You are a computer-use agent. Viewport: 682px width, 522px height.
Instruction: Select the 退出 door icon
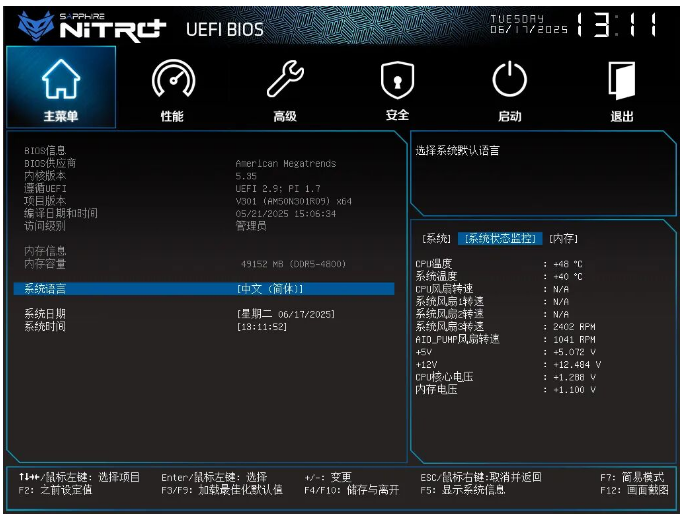pos(622,79)
